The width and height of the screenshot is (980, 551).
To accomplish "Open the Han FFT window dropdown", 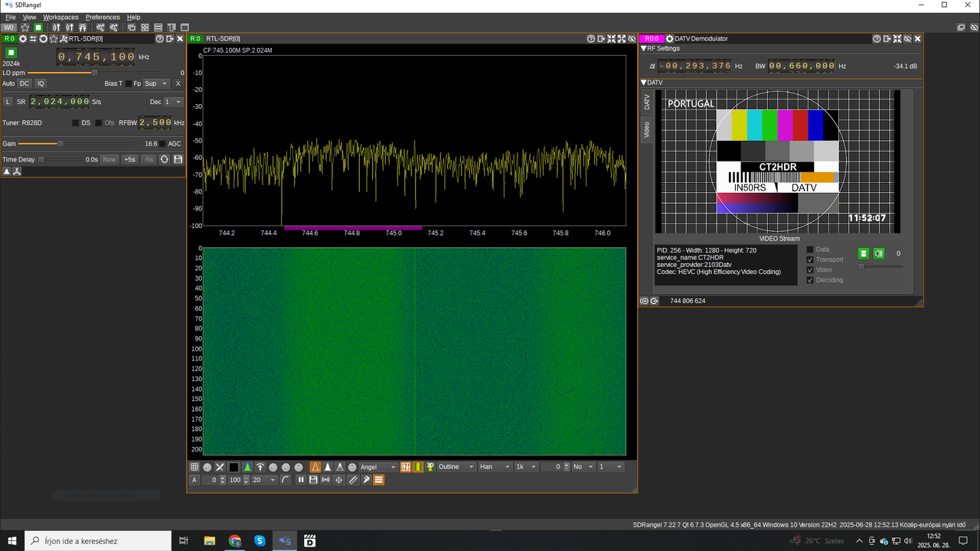I will point(495,467).
